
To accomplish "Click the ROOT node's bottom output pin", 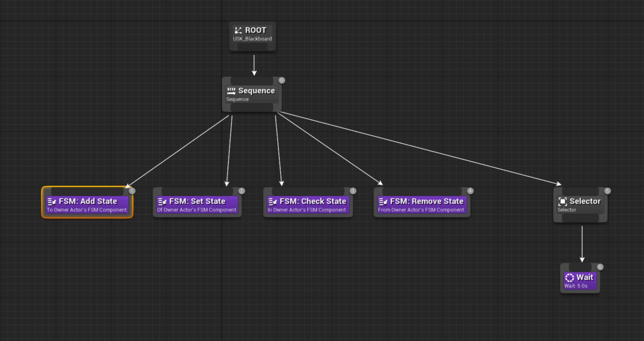I will [x=252, y=47].
